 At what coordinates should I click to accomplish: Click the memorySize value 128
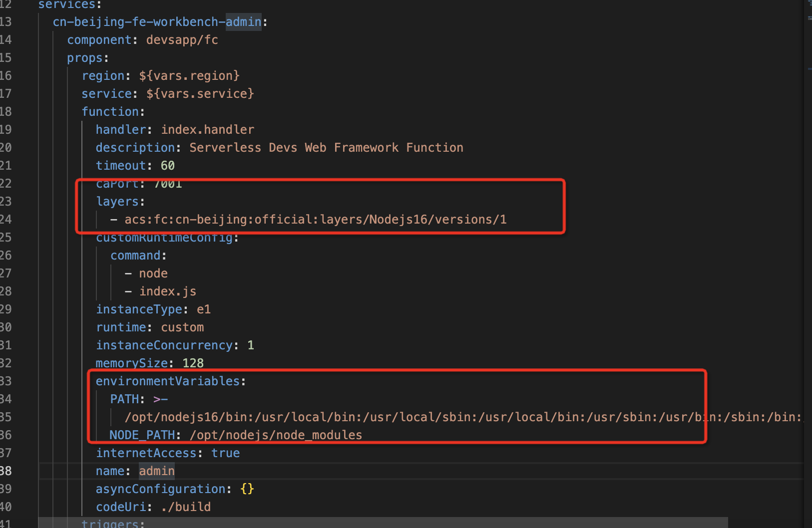194,363
